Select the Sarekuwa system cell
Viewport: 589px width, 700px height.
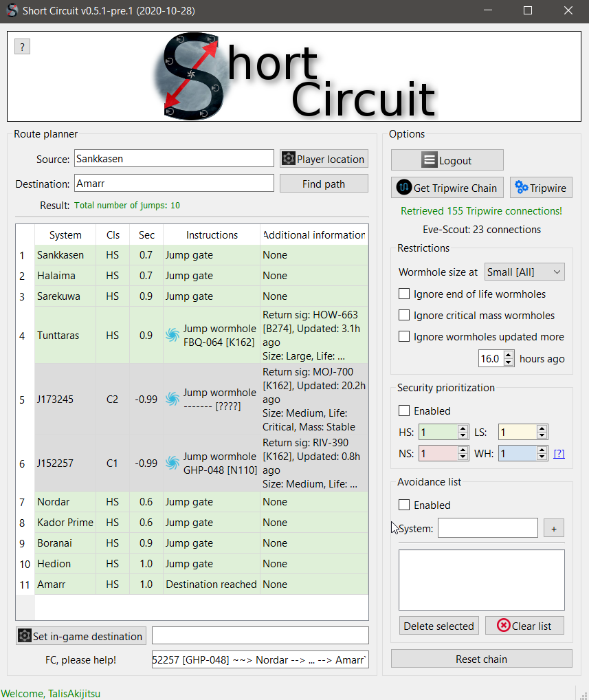point(65,296)
